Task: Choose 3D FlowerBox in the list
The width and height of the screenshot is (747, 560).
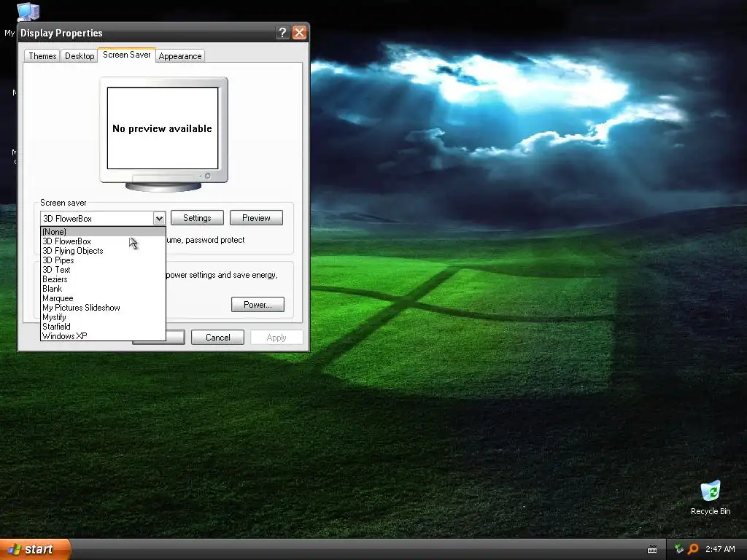Action: tap(103, 241)
